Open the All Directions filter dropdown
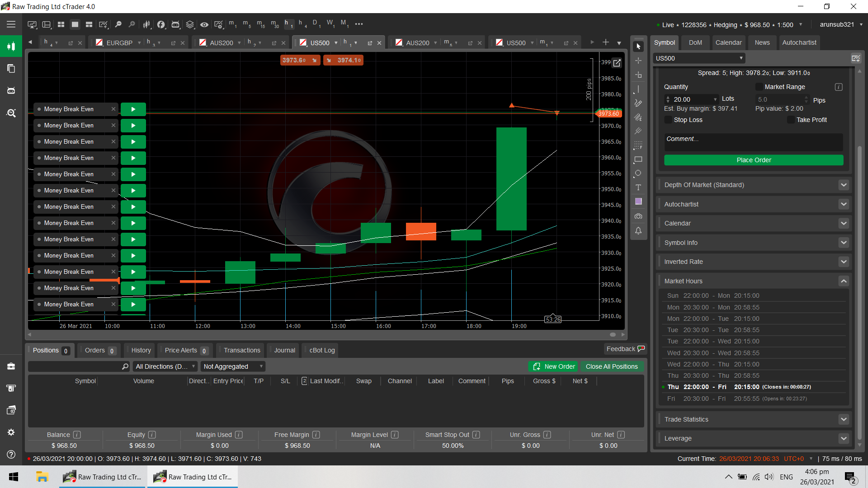The image size is (868, 488). coord(165,366)
